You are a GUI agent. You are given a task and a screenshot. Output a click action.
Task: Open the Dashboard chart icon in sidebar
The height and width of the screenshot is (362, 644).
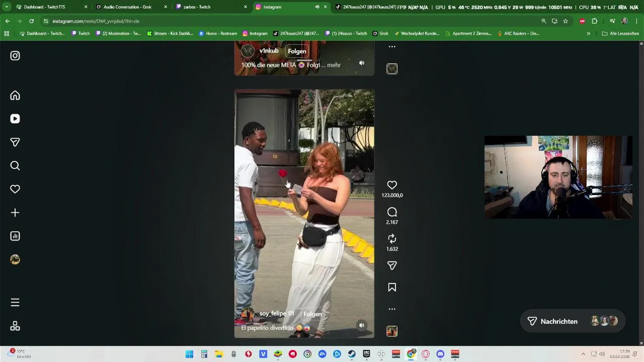(x=15, y=236)
